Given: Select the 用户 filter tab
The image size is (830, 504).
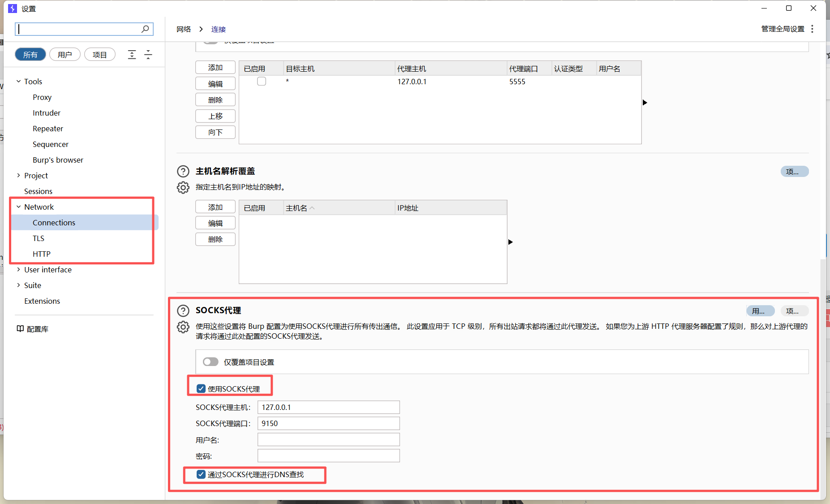Looking at the screenshot, I should click(x=65, y=55).
